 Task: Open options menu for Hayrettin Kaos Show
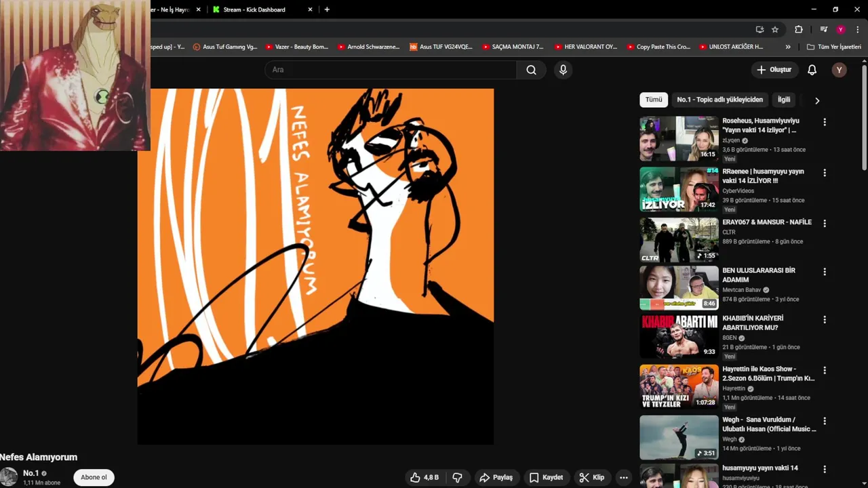click(825, 371)
